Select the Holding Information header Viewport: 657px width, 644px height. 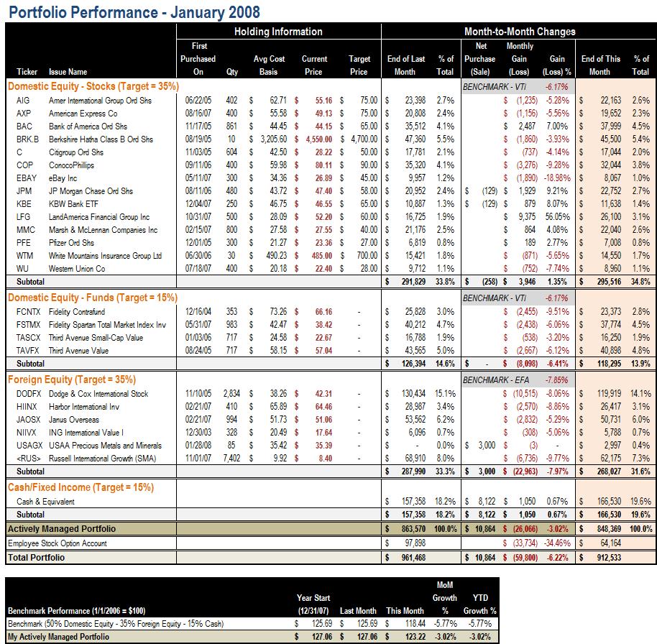[278, 32]
